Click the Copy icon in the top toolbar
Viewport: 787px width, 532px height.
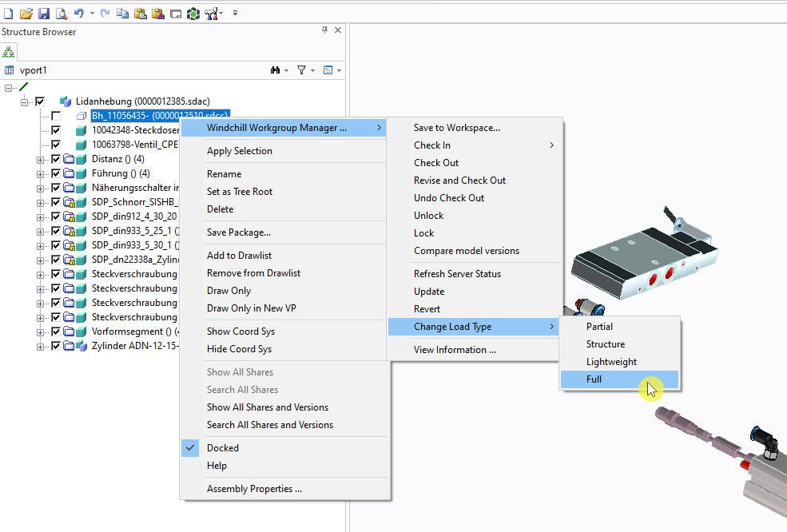pyautogui.click(x=122, y=14)
